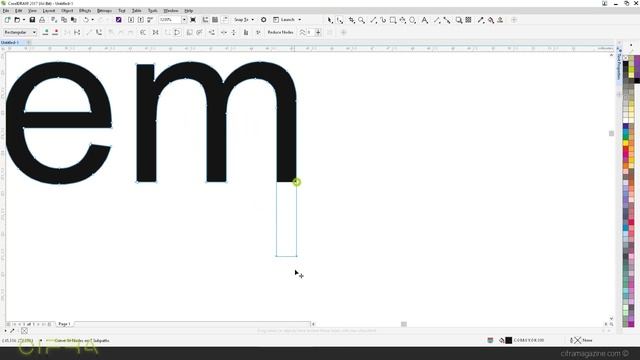Screen dimensions: 640x360
Task: Click the green-highlighted node on the m
Action: pos(297,182)
